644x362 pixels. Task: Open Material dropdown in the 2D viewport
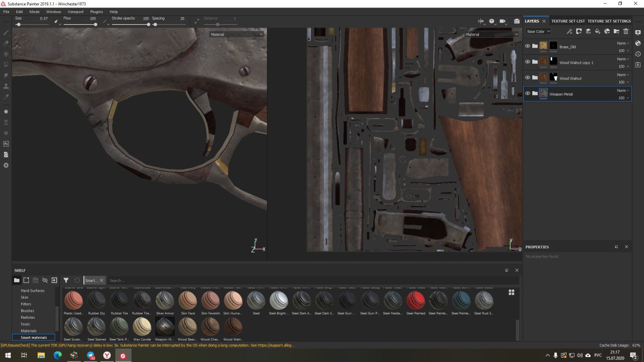(492, 34)
